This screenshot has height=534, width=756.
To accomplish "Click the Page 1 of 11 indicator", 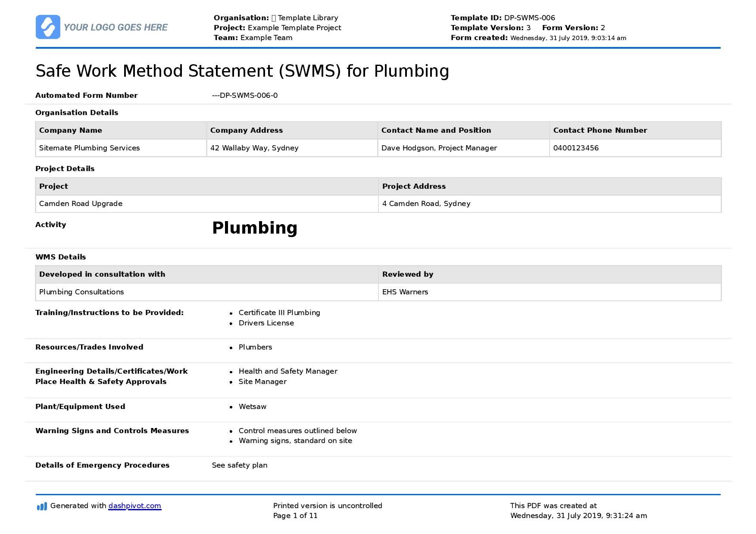I will pyautogui.click(x=295, y=516).
